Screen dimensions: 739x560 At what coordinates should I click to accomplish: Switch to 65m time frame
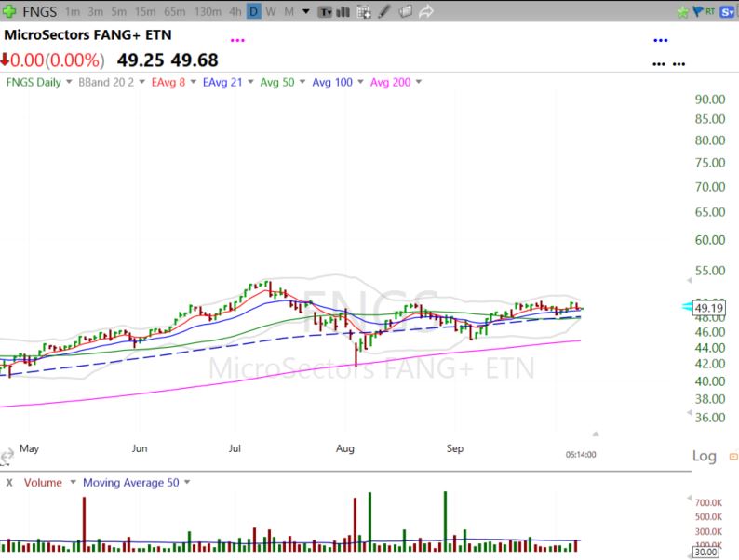pos(174,12)
